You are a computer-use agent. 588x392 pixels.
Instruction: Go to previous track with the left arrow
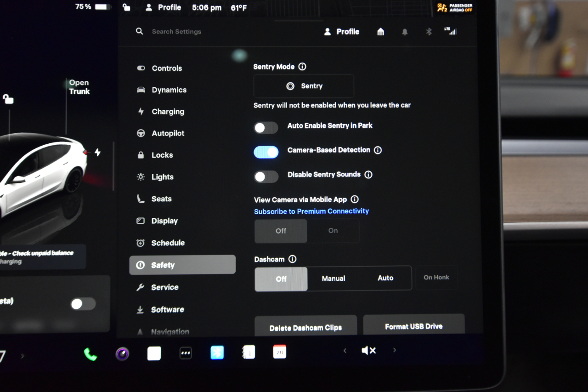pos(345,350)
